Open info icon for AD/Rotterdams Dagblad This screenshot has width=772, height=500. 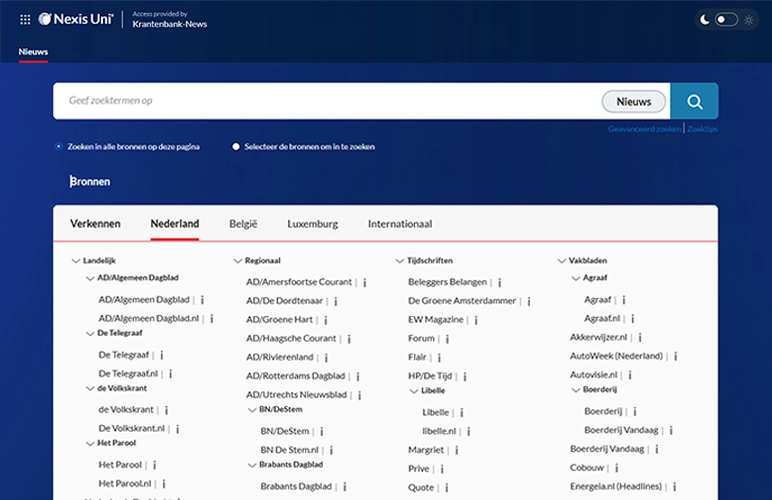[x=358, y=376]
